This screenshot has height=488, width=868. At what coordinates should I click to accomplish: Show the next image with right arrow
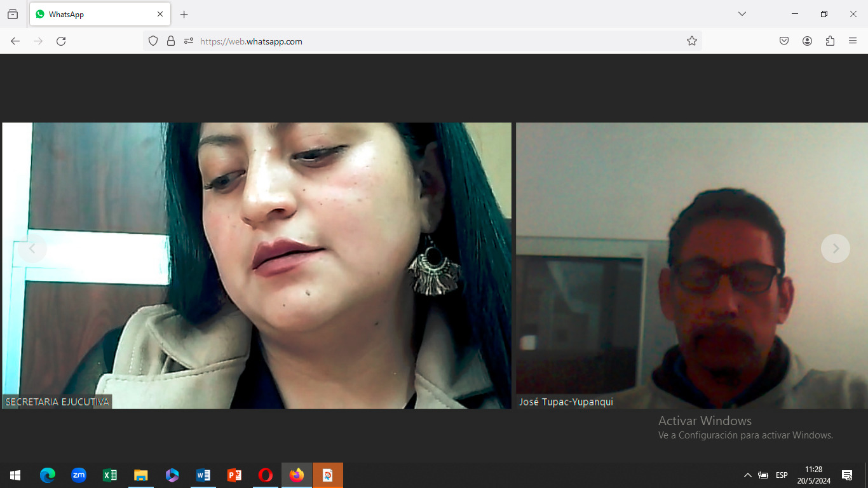(835, 248)
